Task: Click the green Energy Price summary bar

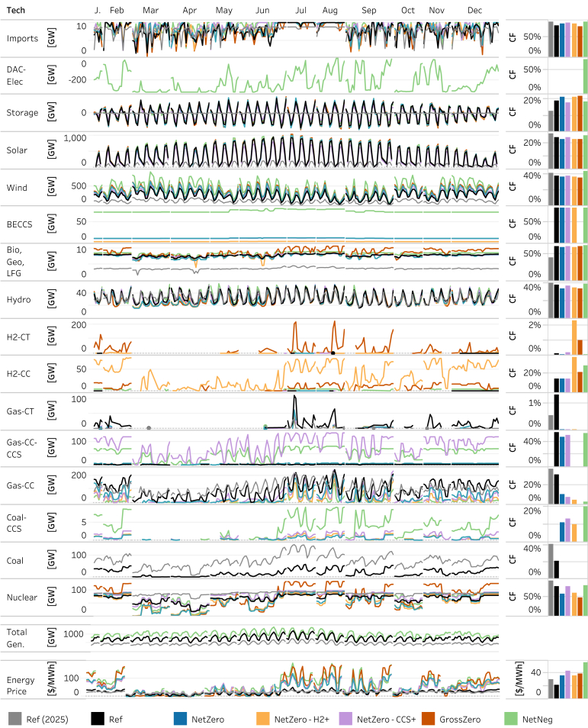Action: coord(585,680)
